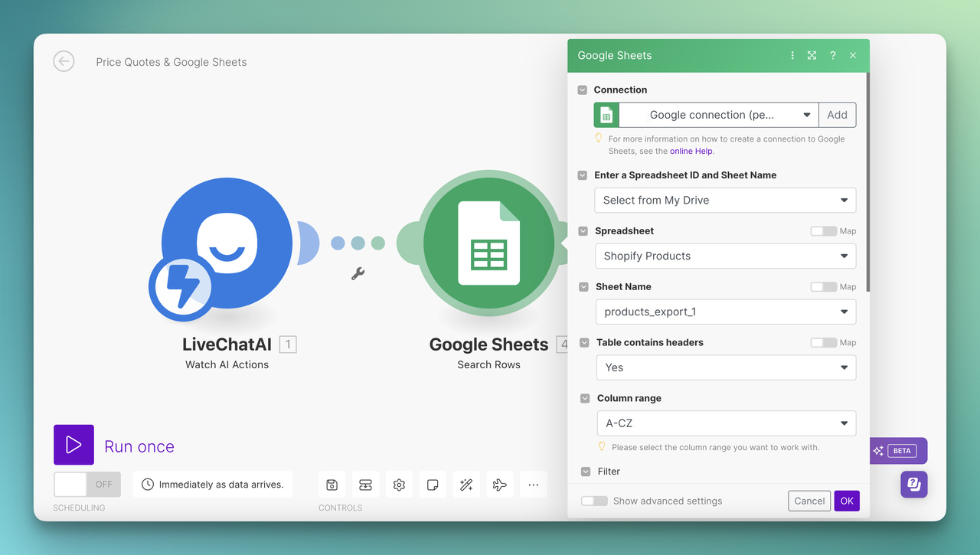Toggle the Connection field checkbox
Image resolution: width=980 pixels, height=555 pixels.
583,90
